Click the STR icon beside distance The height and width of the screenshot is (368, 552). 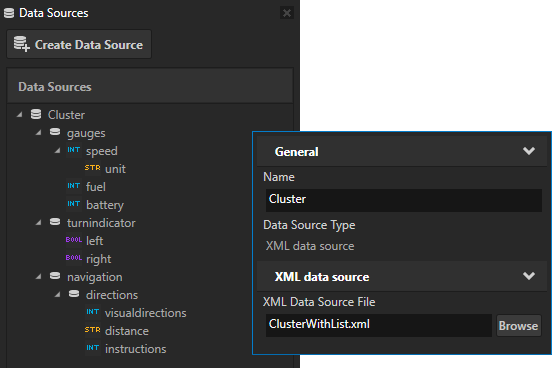pyautogui.click(x=93, y=330)
